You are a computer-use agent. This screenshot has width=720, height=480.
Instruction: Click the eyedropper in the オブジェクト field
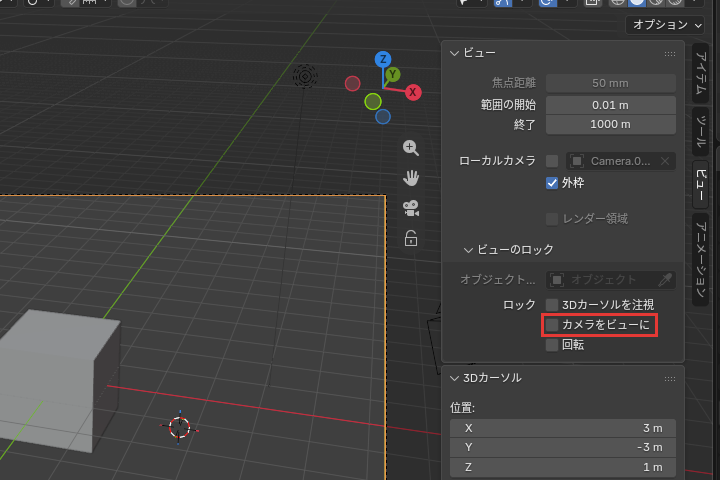click(x=665, y=280)
